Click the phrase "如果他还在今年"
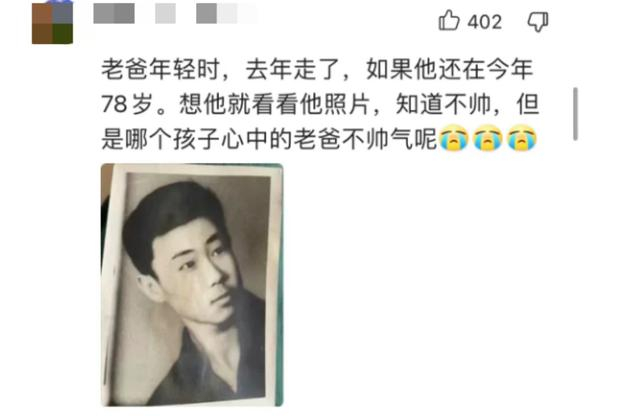The width and height of the screenshot is (640, 416). 450,69
